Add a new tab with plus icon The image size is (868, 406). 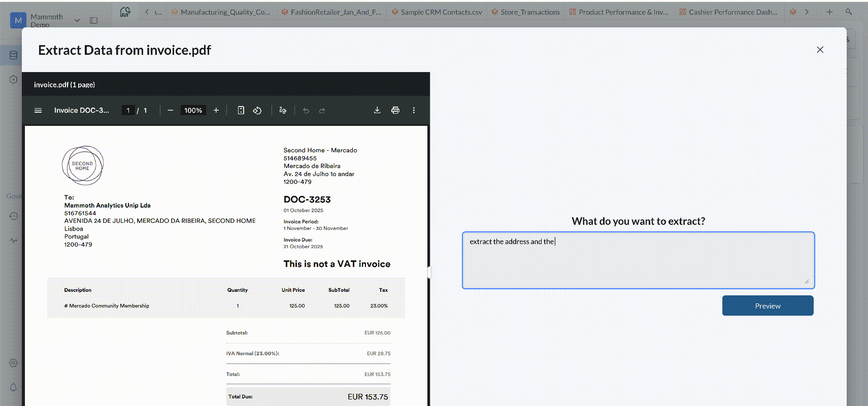coord(829,12)
